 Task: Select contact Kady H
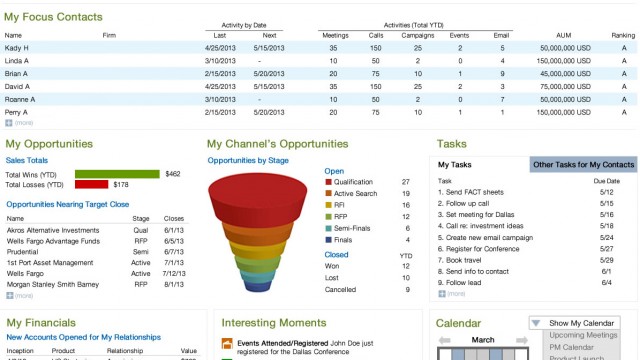(16, 48)
